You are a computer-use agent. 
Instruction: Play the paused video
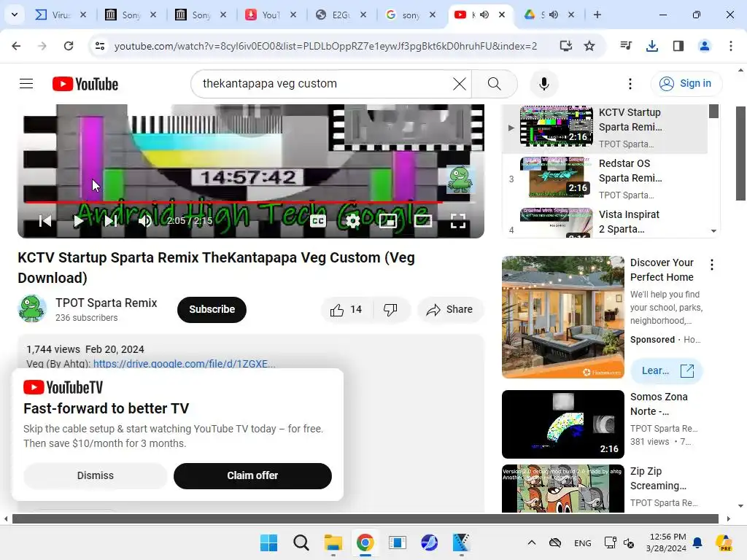pos(79,221)
